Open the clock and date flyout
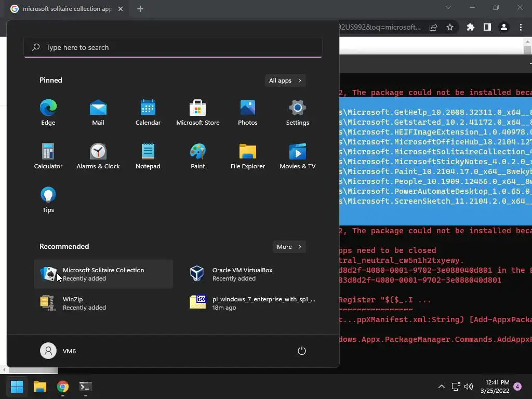The width and height of the screenshot is (532, 399). [495, 387]
